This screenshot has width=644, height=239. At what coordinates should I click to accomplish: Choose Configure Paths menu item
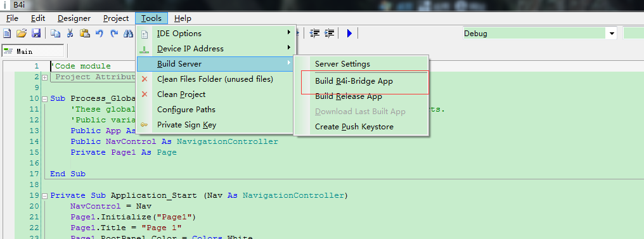216,110
